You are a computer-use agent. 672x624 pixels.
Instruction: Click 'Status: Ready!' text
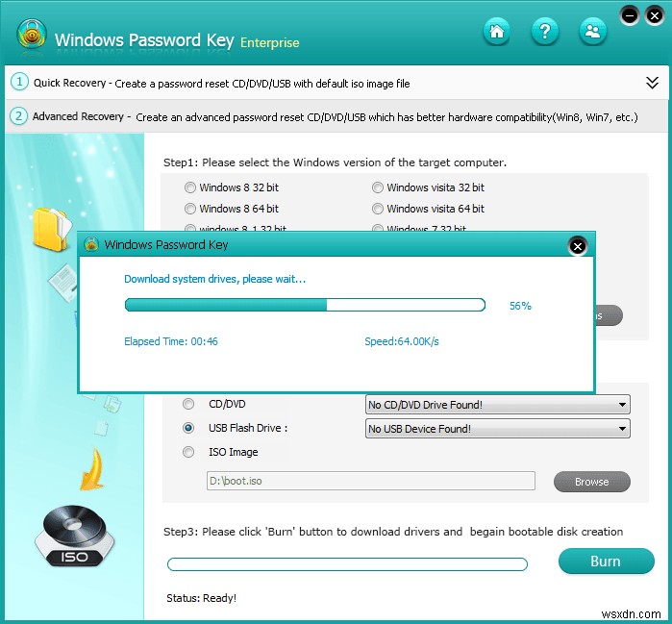(x=202, y=598)
